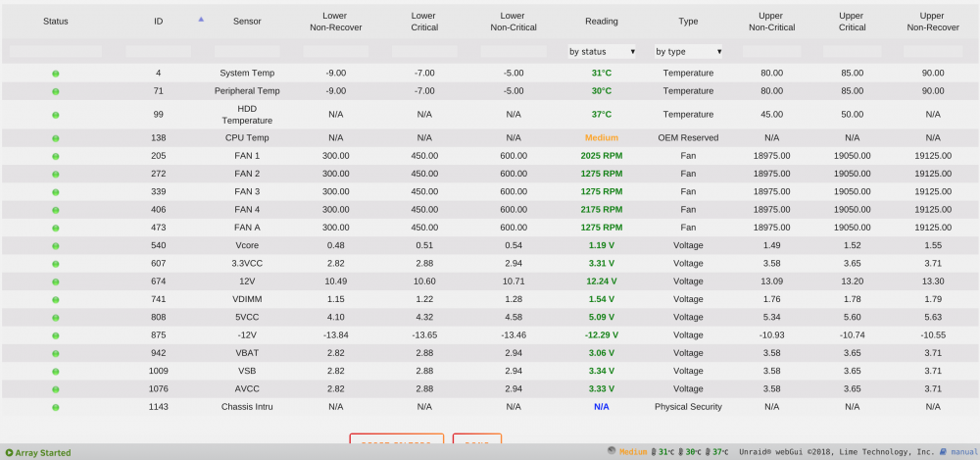Image resolution: width=980 pixels, height=460 pixels.
Task: Click green status dot for FAN 4
Action: 56,210
